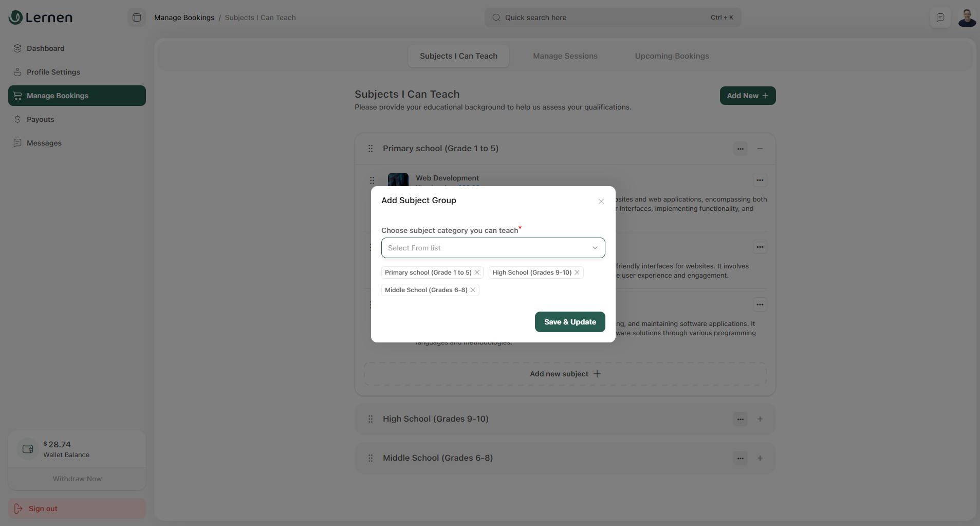Switch to the Upcoming Bookings tab
The width and height of the screenshot is (980, 526).
click(672, 56)
